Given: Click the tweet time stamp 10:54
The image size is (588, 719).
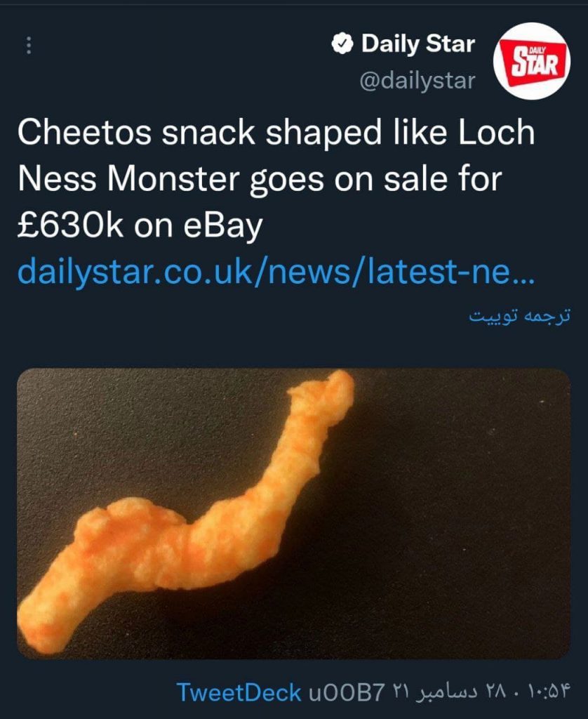Looking at the screenshot, I should (550, 692).
